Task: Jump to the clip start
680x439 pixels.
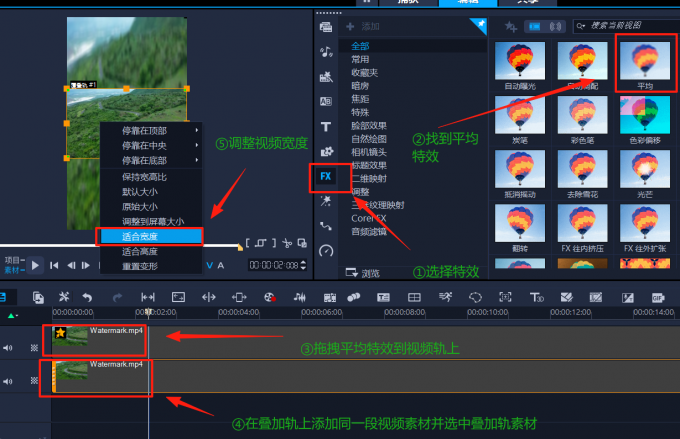Action: (54, 265)
